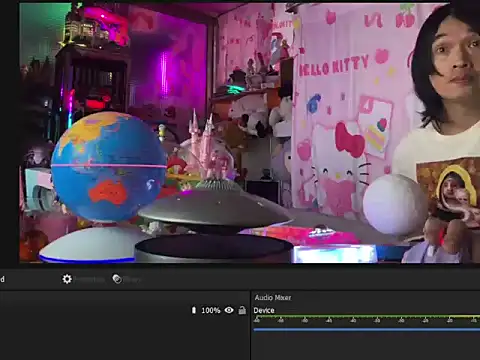The width and height of the screenshot is (480, 360).
Task: Open source Filters via the filter icon
Action: point(117,279)
